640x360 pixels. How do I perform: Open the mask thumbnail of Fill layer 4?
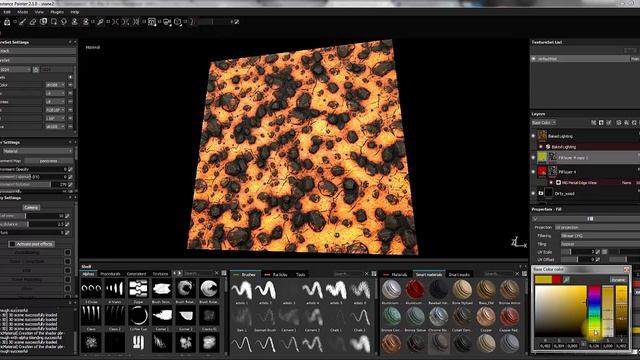[x=552, y=171]
